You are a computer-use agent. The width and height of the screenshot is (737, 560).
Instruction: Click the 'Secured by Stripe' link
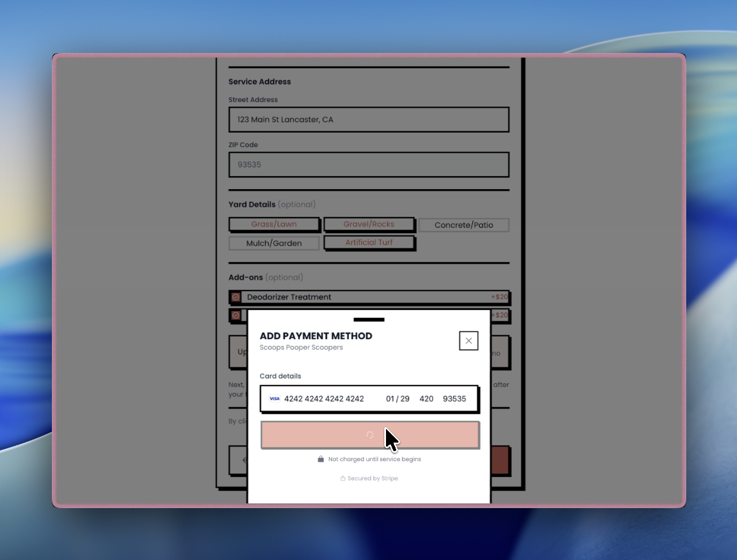[372, 478]
